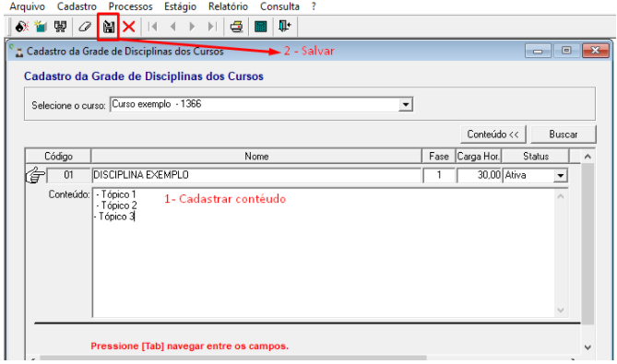Image resolution: width=617 pixels, height=364 pixels.
Task: Click the 'Selecione o curso:' label
Action: point(68,105)
